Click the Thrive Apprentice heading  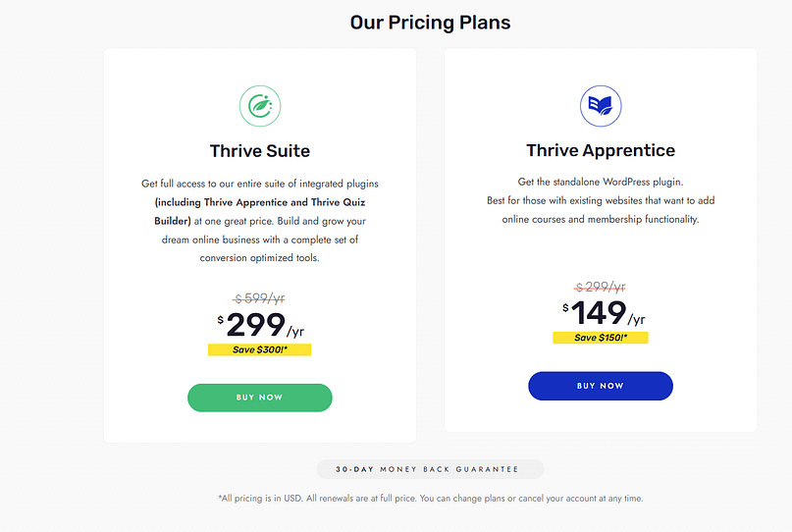tap(601, 150)
